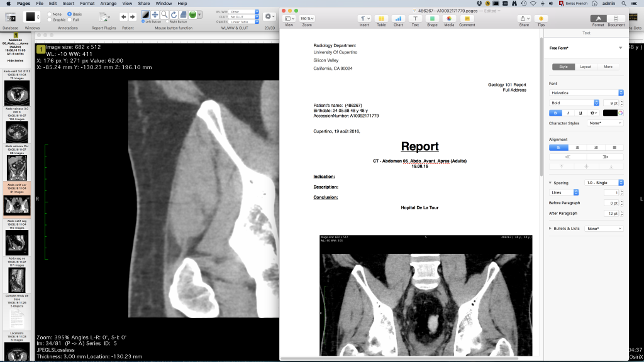The width and height of the screenshot is (644, 362).
Task: Open the Bold typeface dropdown
Action: (574, 103)
